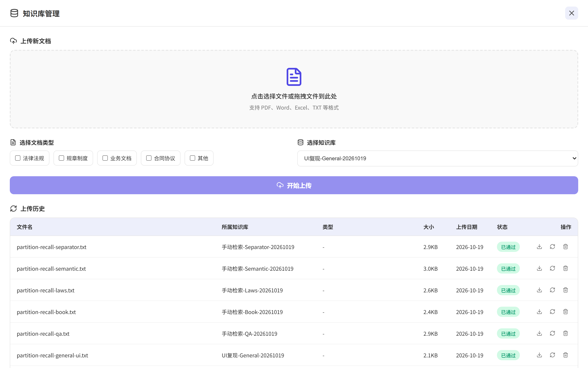Re-process partition-recall-separator.txt with refresh icon
The image size is (588, 368).
[552, 247]
